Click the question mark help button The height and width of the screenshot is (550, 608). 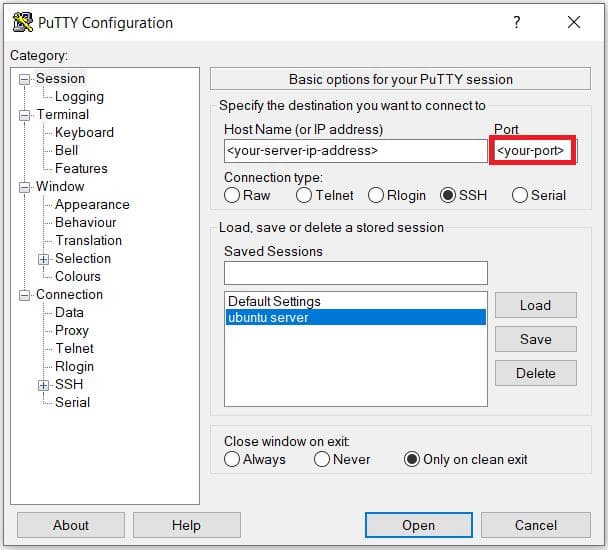coord(516,22)
